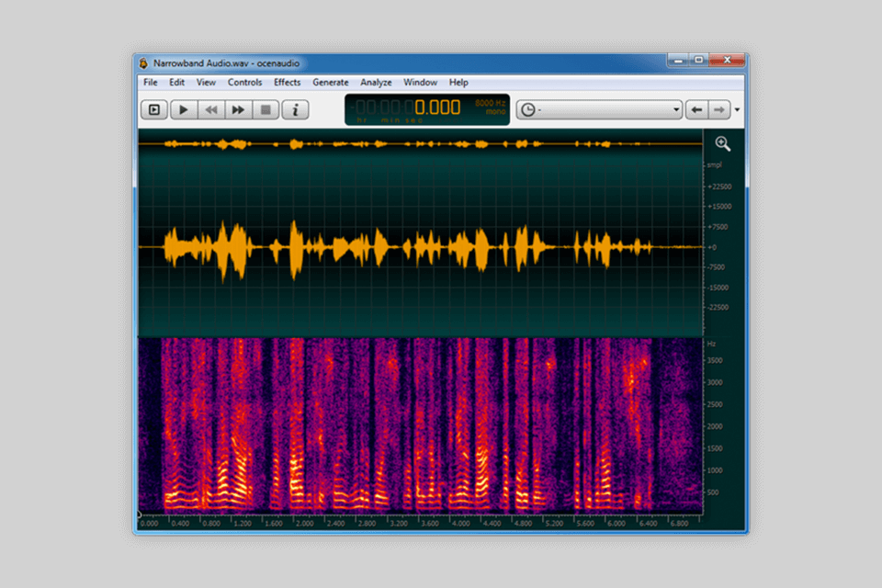Click inside the spectrogram view
The height and width of the screenshot is (588, 882).
[x=420, y=425]
